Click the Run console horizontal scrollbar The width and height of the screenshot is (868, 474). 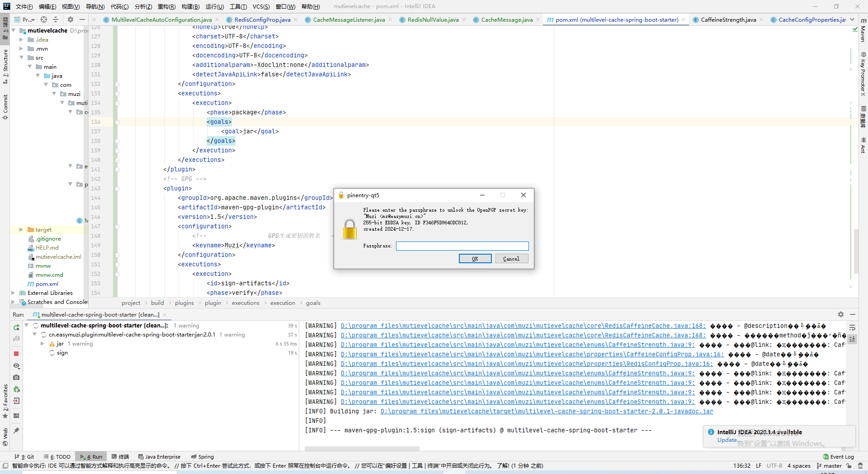coord(362,449)
